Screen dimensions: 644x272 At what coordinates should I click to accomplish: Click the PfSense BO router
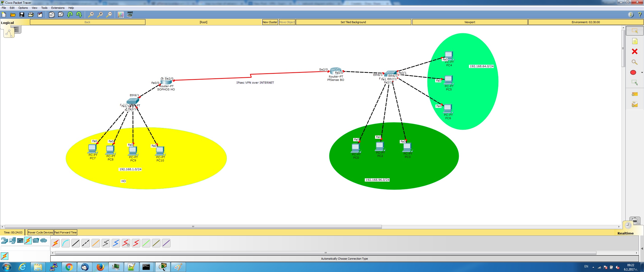(336, 71)
